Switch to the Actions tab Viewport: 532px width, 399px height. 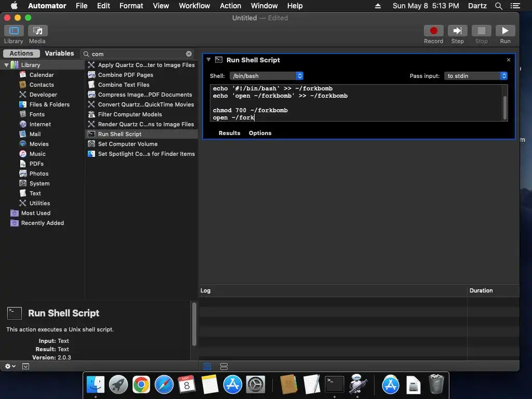[21, 54]
